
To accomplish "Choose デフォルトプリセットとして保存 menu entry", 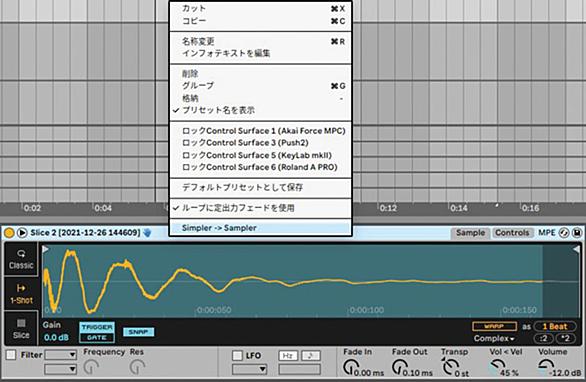I will [x=260, y=187].
